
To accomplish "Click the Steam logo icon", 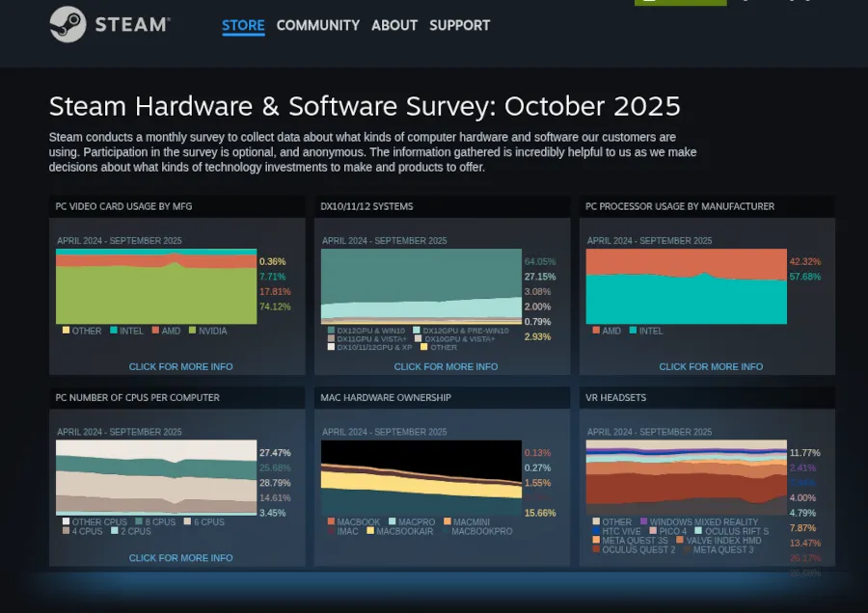I will (x=68, y=24).
